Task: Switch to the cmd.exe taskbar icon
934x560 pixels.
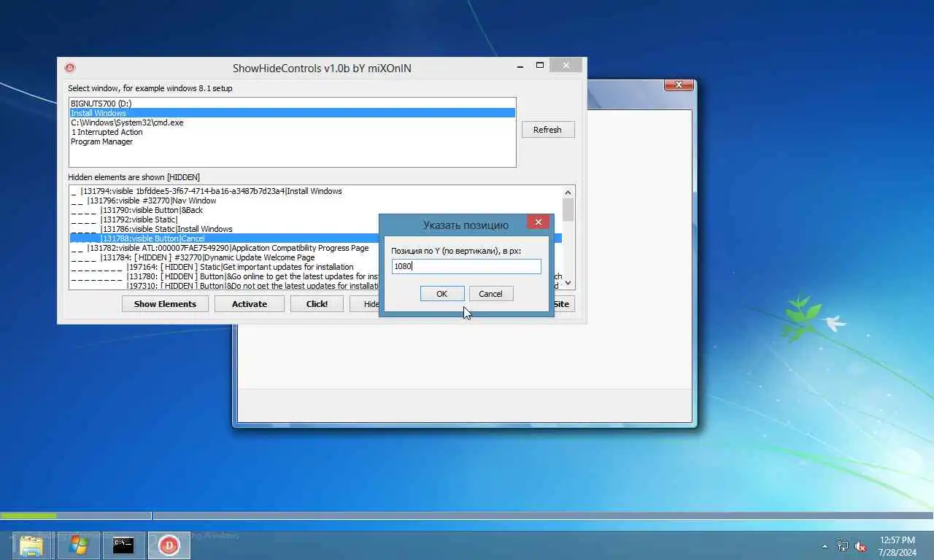Action: [x=123, y=545]
